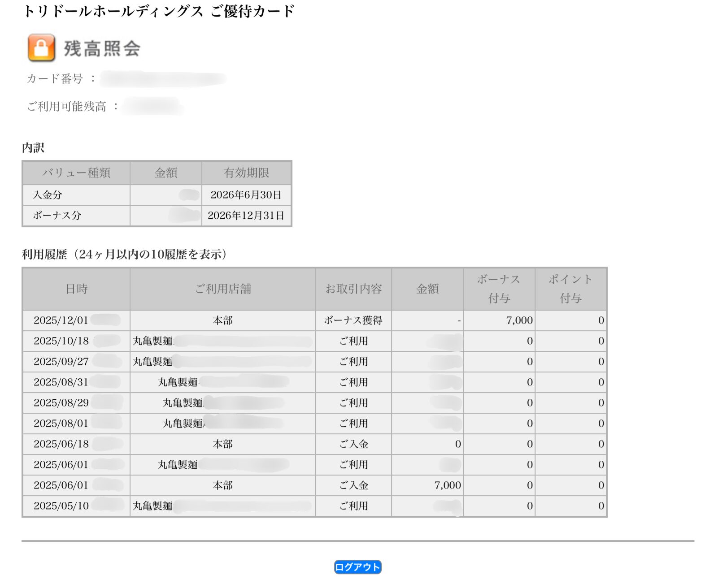Click the カード番号 label

[x=55, y=79]
